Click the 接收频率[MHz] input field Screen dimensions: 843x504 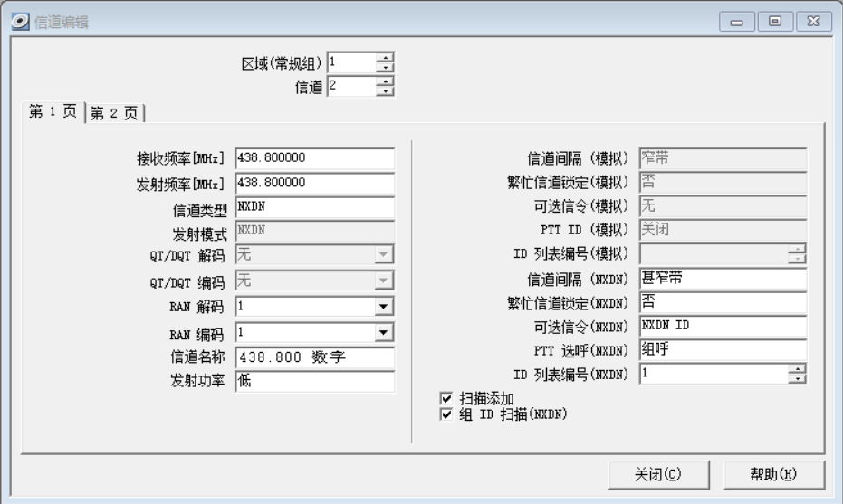[314, 158]
